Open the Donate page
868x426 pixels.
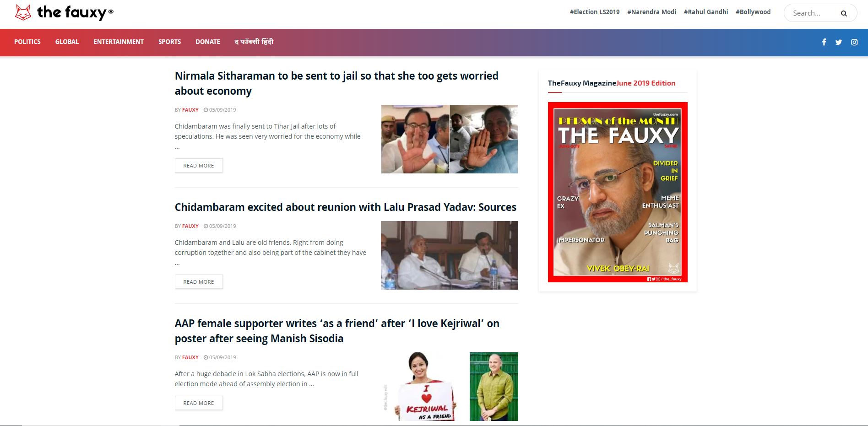(208, 42)
